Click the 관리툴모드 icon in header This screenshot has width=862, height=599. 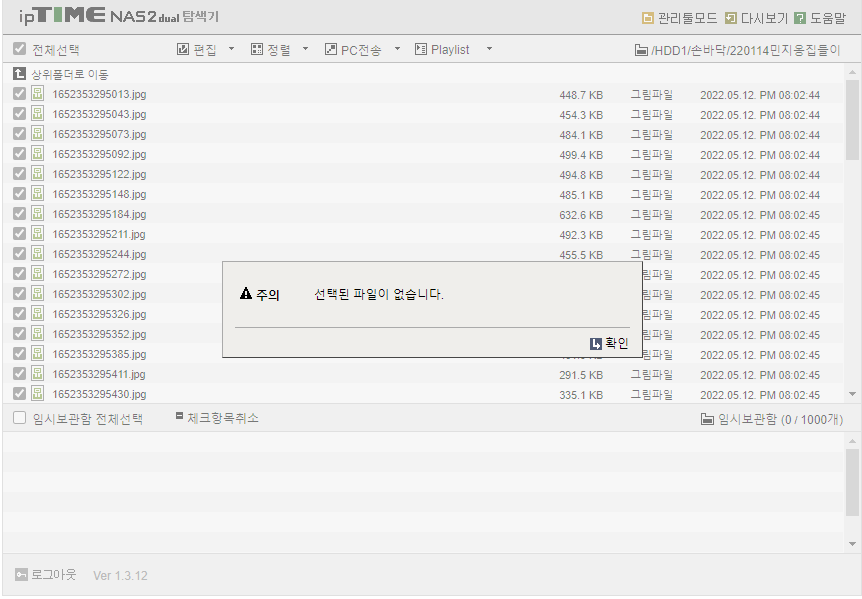click(x=648, y=18)
